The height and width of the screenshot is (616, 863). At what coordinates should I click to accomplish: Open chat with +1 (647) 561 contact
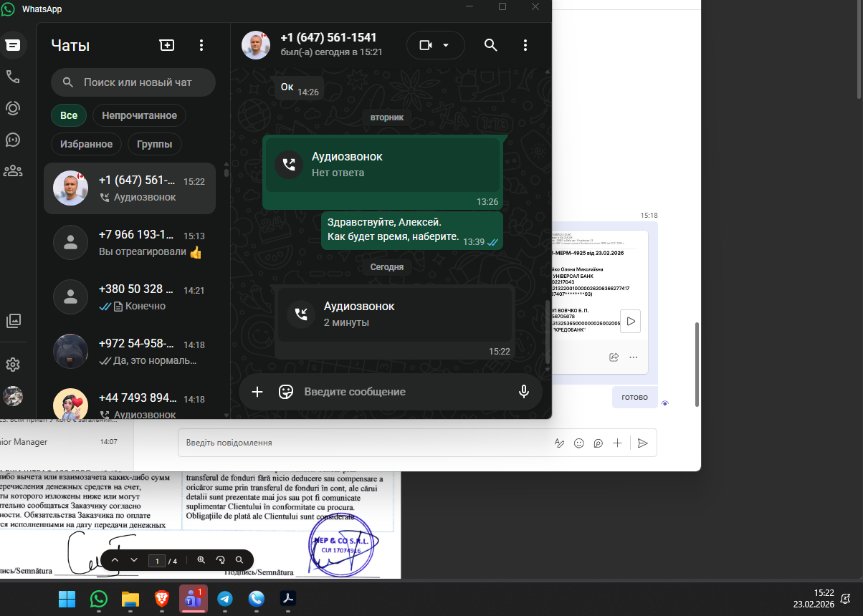[x=130, y=188]
